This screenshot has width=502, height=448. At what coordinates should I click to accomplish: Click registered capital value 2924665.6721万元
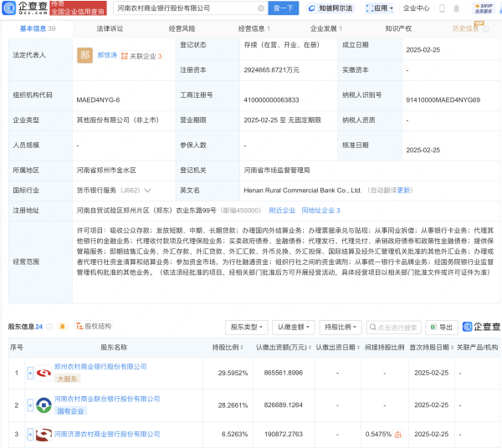(x=271, y=70)
